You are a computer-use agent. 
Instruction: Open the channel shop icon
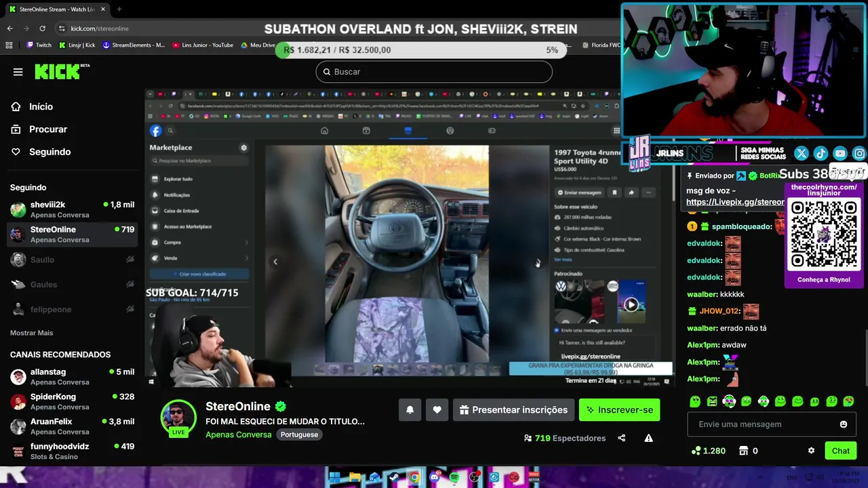tap(743, 451)
